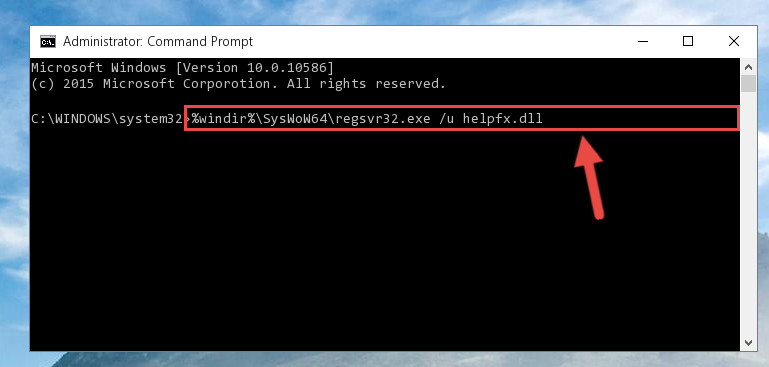Click the scrollbar down arrow
The height and width of the screenshot is (367, 769).
[748, 342]
